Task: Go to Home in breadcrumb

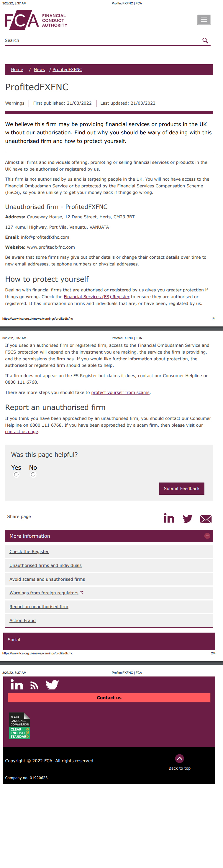Action: [17, 70]
